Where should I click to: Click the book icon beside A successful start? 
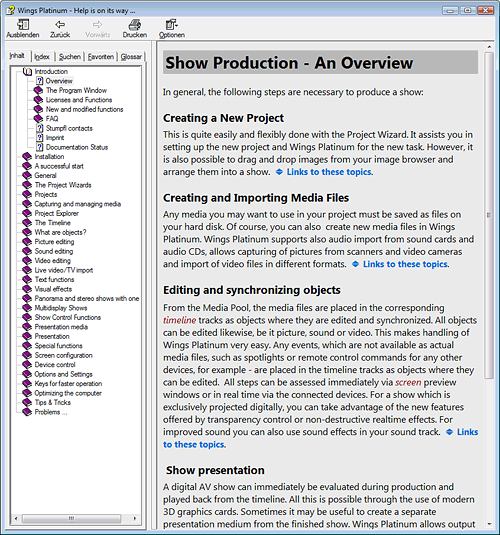coord(27,166)
